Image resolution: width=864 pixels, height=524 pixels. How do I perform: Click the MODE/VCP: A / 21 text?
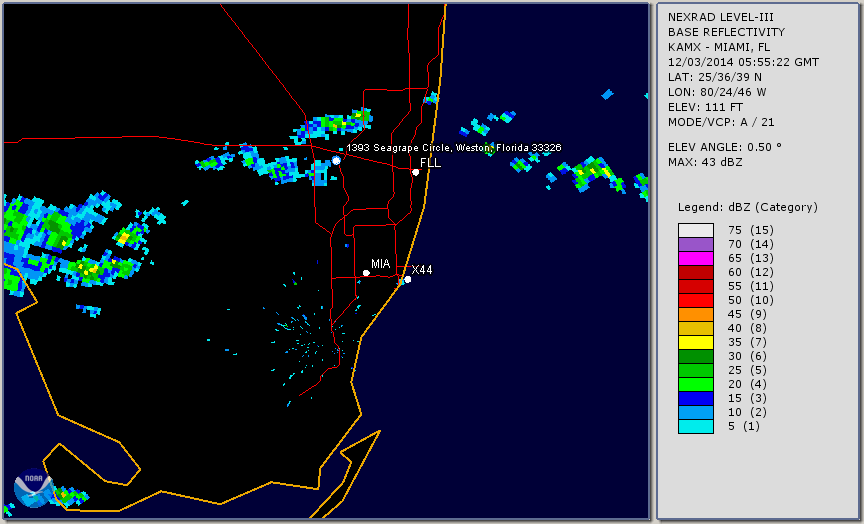point(721,122)
